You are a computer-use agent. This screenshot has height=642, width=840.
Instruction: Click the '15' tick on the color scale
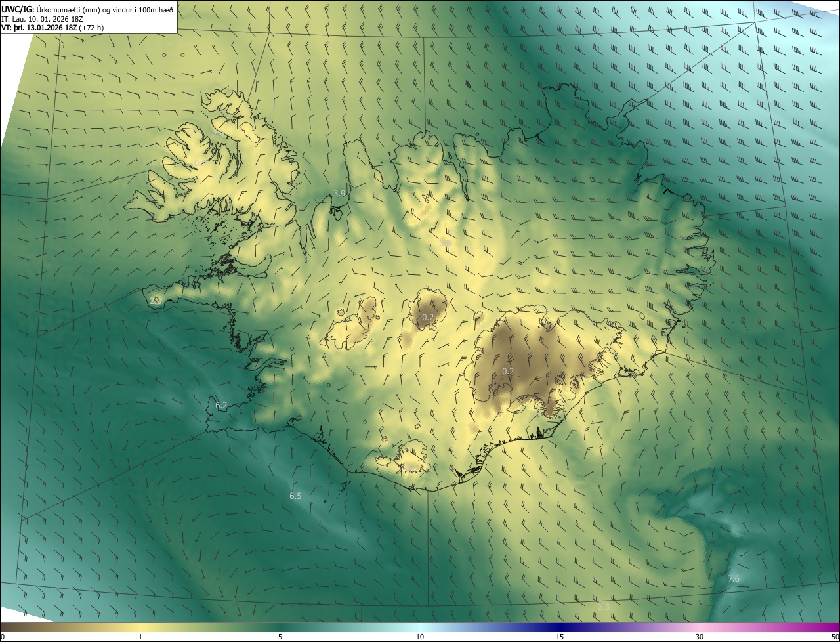(560, 637)
